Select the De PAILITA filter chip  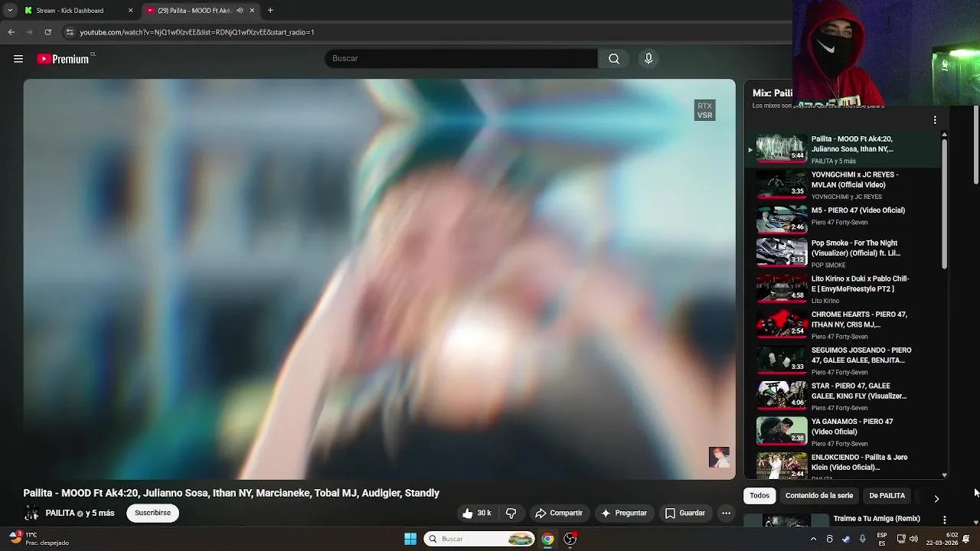(x=887, y=496)
